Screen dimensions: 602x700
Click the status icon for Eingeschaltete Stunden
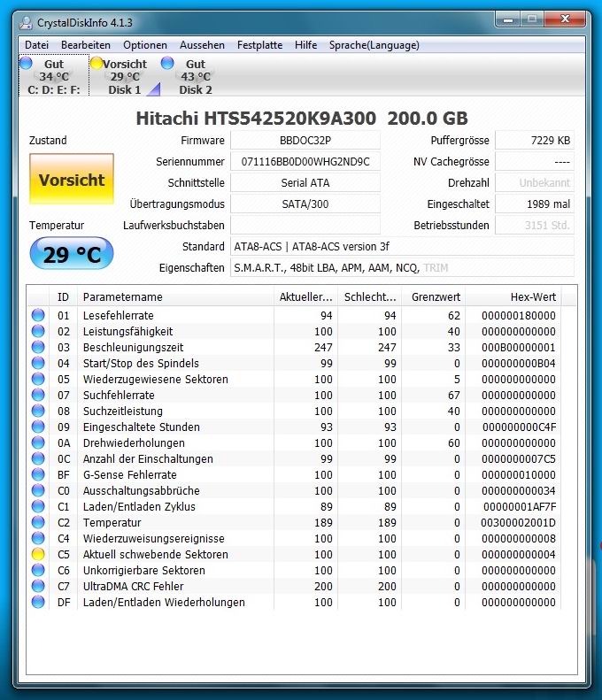pyautogui.click(x=38, y=427)
